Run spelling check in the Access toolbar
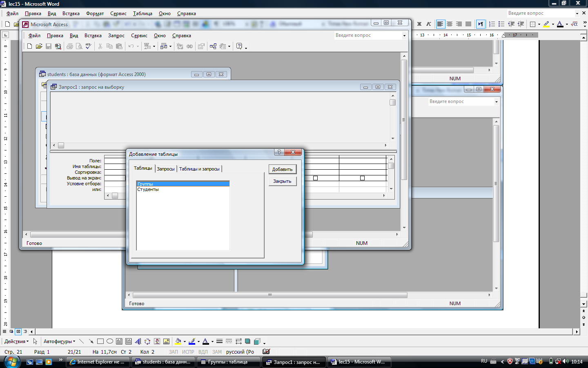The width and height of the screenshot is (588, 368). 88,46
